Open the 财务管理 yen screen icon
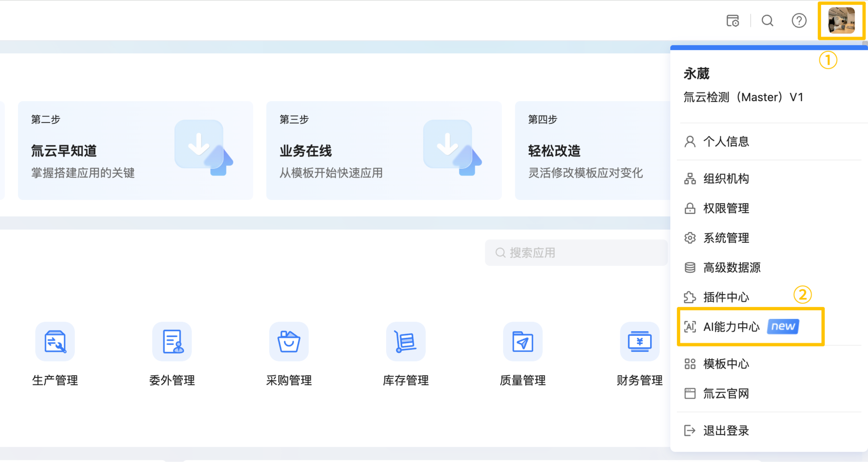This screenshot has width=868, height=462. tap(639, 341)
